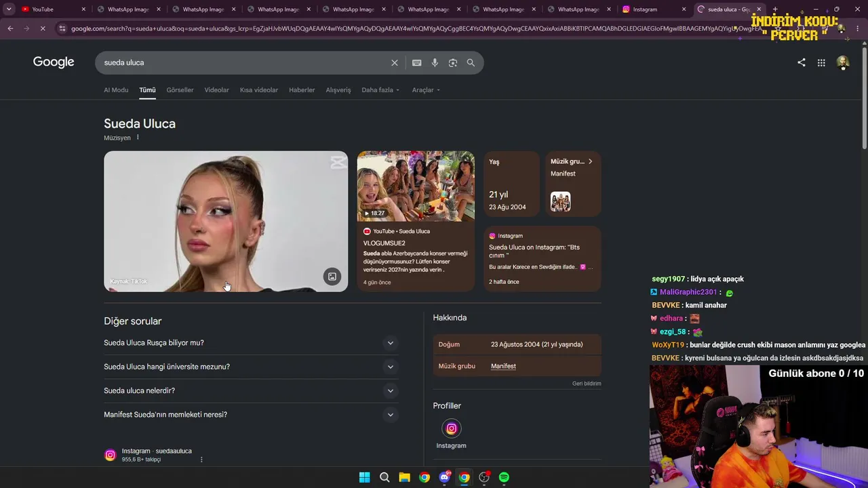Switch to AI Modu tab
The height and width of the screenshot is (488, 868).
[116, 90]
